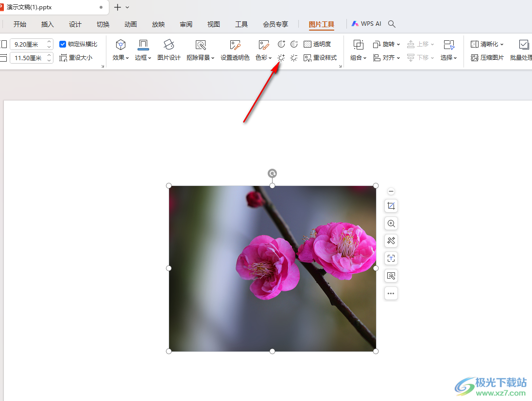Viewport: 532px width, 401px height.
Task: Open the 色彩 color dropdown
Action: click(264, 50)
